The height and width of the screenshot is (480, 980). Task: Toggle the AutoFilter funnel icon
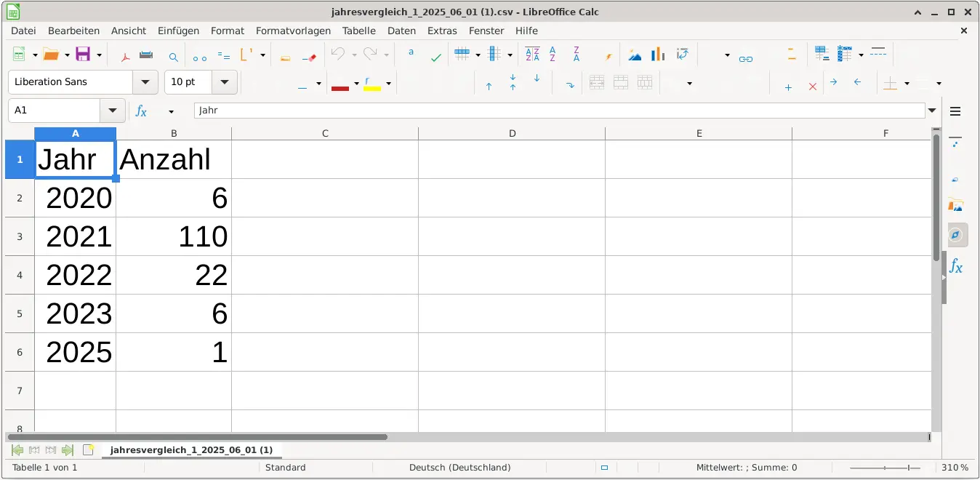click(x=609, y=56)
